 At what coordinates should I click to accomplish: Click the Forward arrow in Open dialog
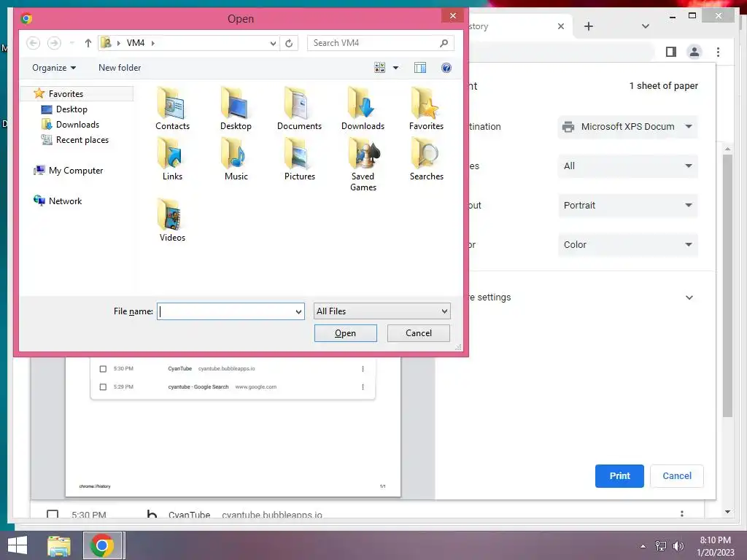54,43
